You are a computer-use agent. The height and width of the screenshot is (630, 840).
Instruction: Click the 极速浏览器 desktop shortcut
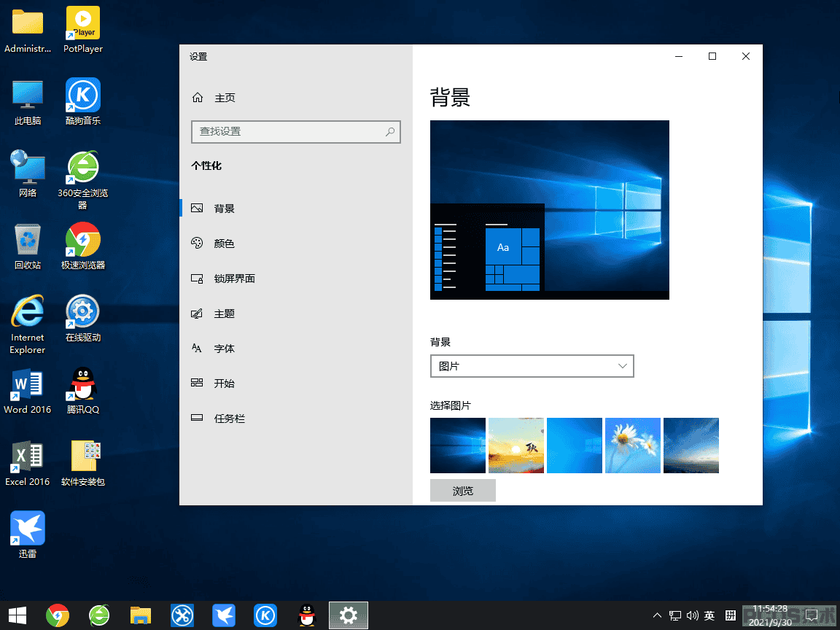[82, 246]
